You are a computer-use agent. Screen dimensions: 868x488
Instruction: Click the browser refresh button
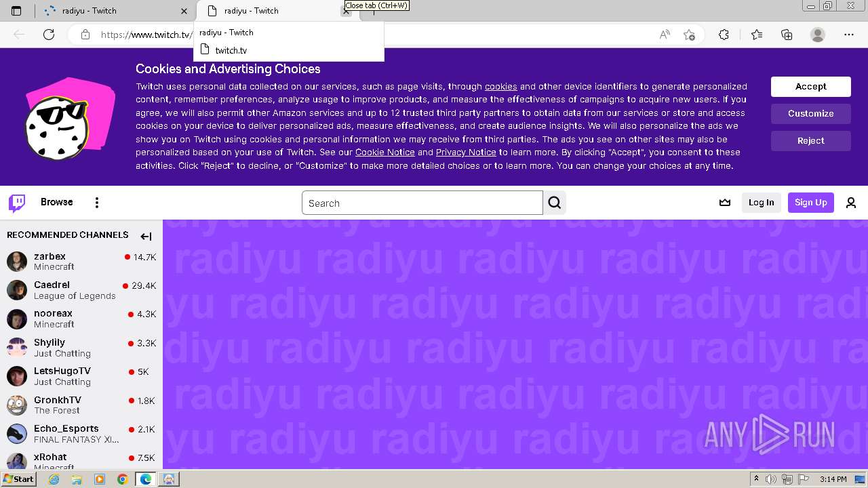pos(49,35)
